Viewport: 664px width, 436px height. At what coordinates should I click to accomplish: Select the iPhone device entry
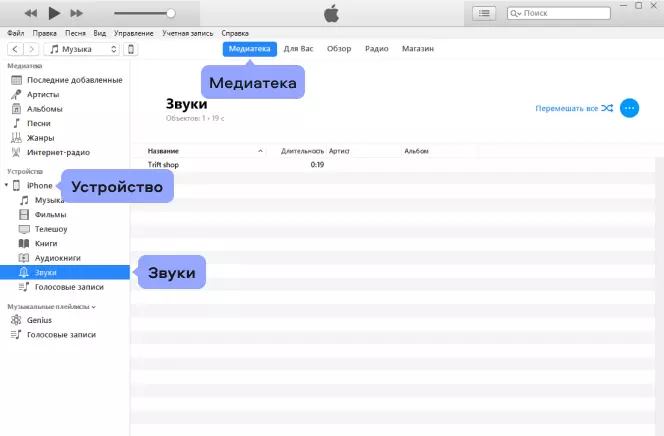tap(33, 185)
